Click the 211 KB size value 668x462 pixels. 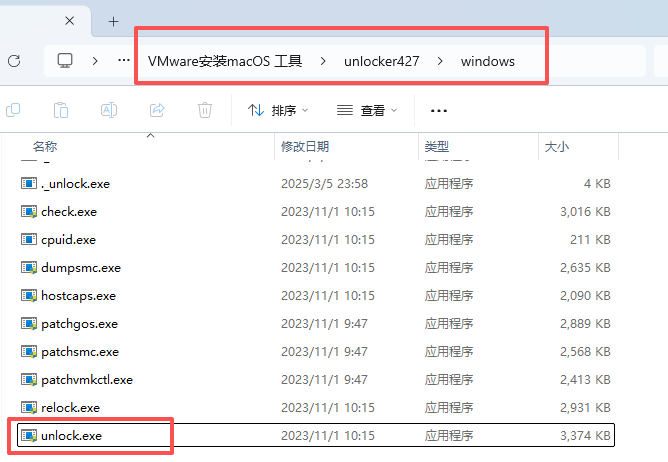(590, 240)
